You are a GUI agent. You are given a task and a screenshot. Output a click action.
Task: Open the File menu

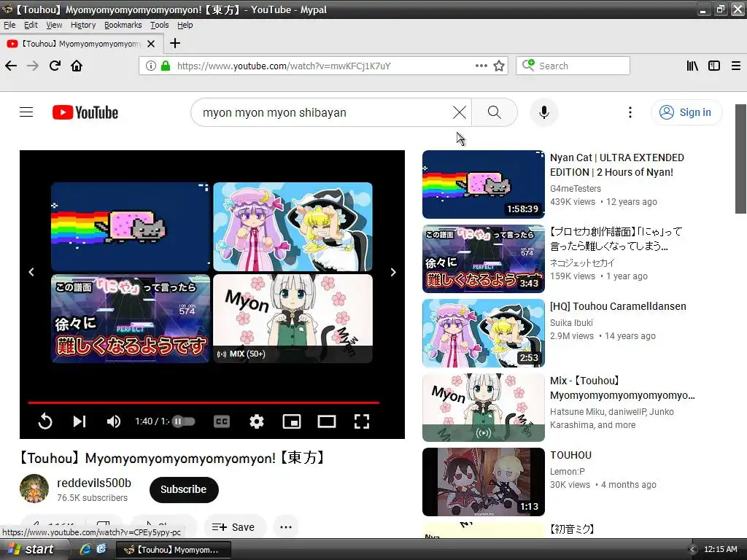pyautogui.click(x=9, y=25)
